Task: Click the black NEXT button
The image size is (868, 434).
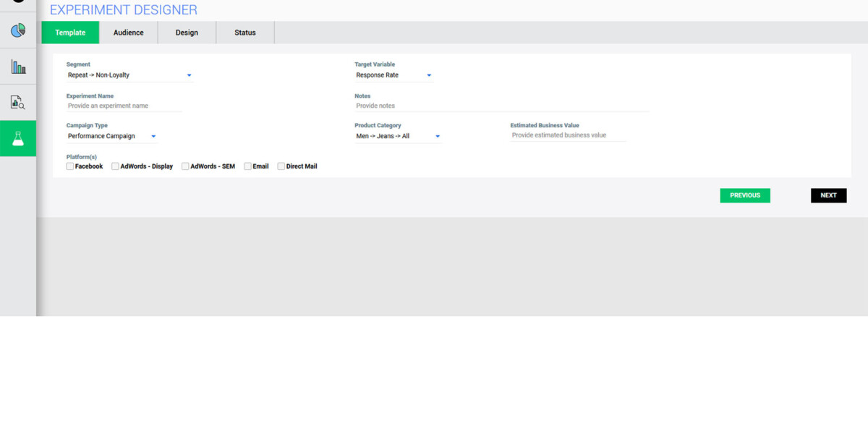Action: tap(828, 195)
